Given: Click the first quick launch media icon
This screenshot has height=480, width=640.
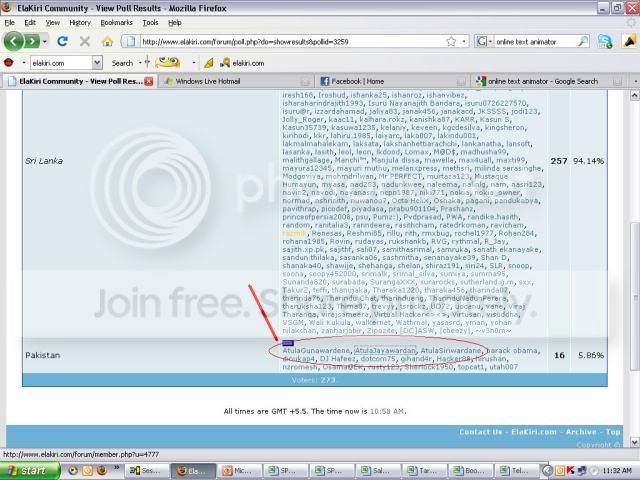Looking at the screenshot, I should (x=72, y=471).
